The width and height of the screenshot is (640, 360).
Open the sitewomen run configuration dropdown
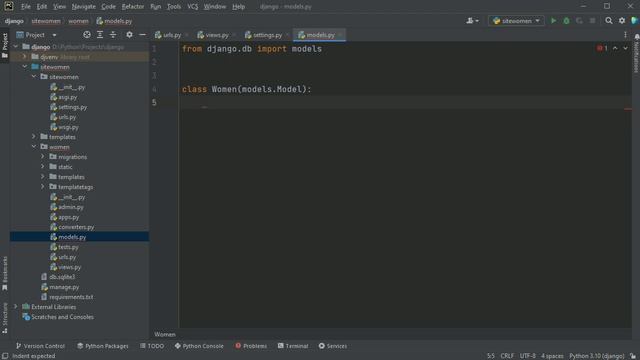(x=516, y=21)
